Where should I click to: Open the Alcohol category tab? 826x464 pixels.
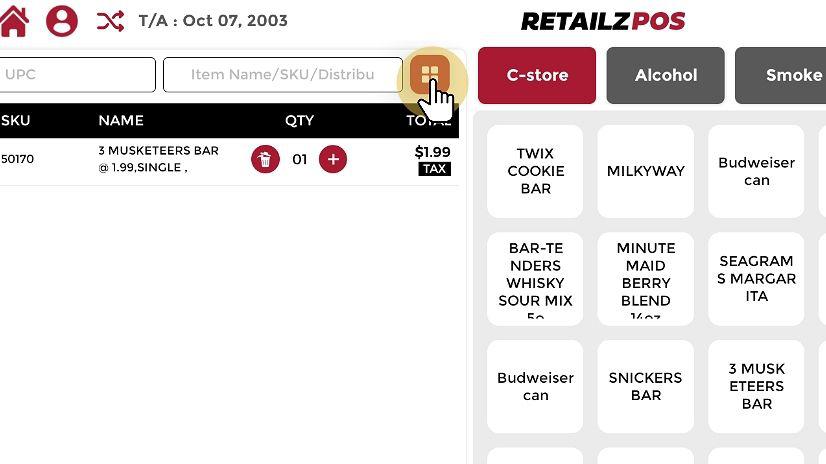[666, 75]
